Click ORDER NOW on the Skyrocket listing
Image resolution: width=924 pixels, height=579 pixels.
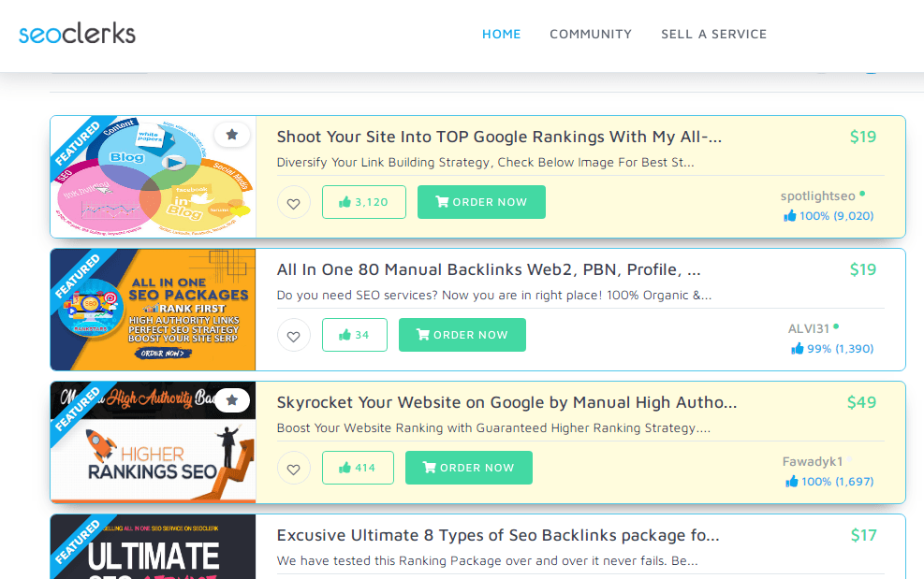(468, 468)
